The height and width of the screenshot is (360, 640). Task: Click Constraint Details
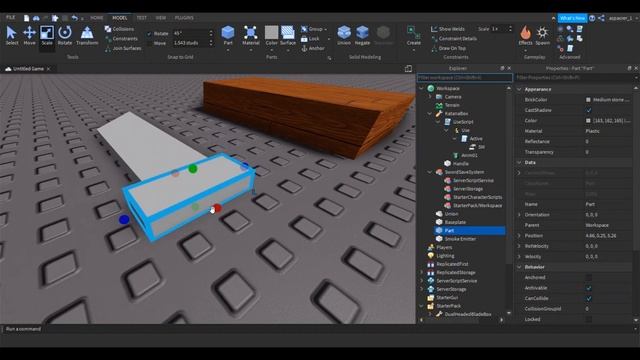pos(454,39)
